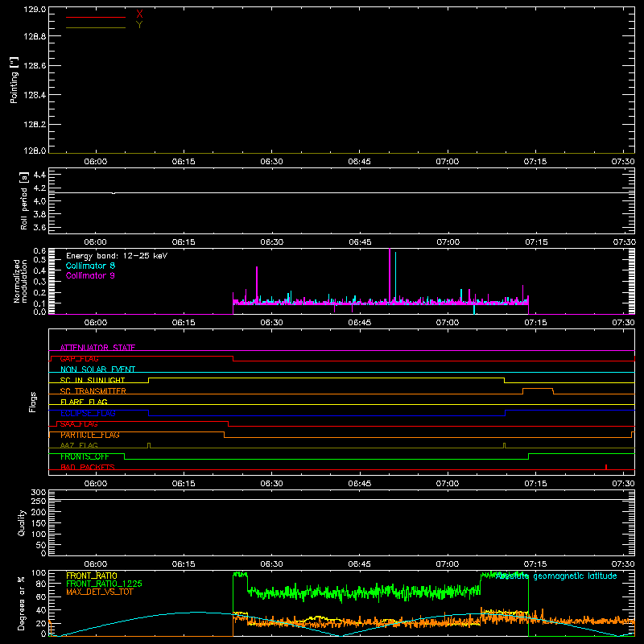Click the NON_SOLAR_EVENT flag label
The width and height of the screenshot is (644, 644).
97,369
